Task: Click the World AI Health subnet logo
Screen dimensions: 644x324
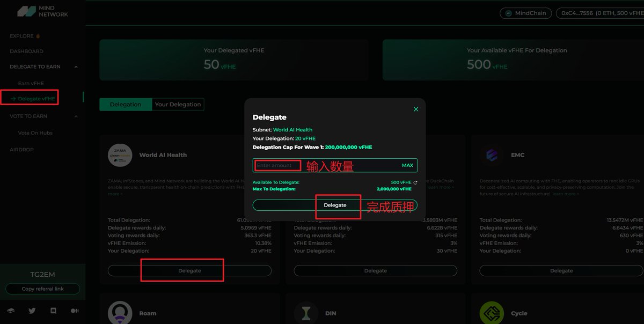Action: pos(120,155)
